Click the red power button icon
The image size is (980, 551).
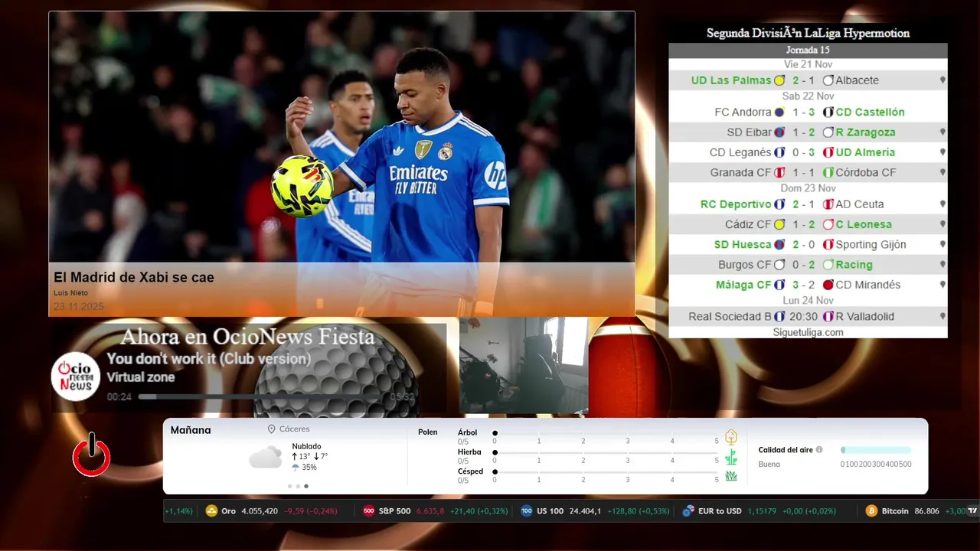point(92,455)
